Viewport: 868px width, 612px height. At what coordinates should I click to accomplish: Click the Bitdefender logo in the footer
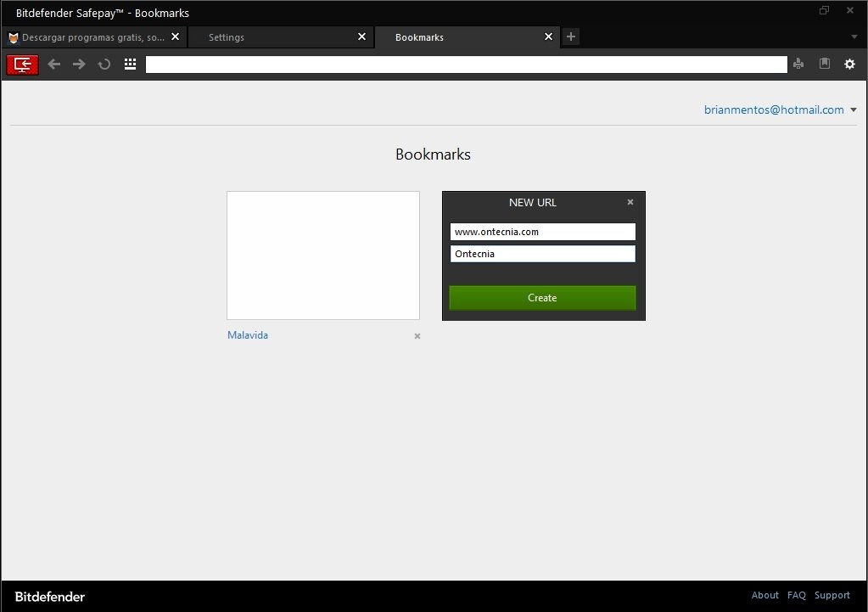(x=50, y=597)
